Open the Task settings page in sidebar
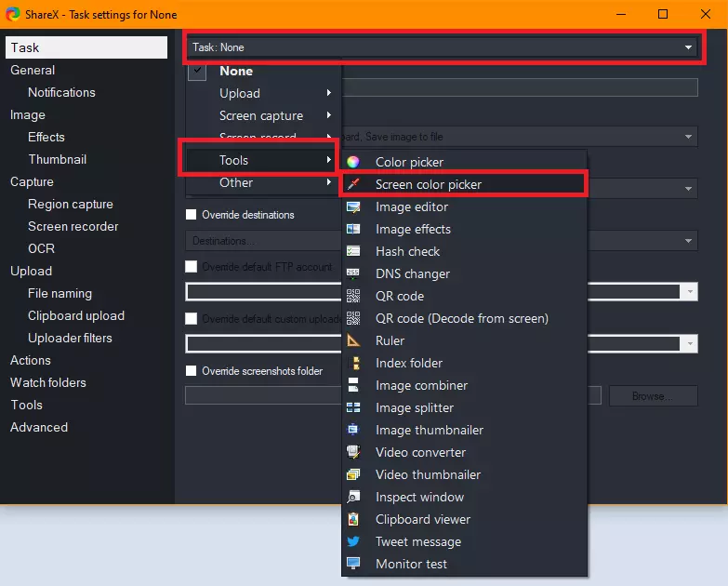 [x=86, y=47]
